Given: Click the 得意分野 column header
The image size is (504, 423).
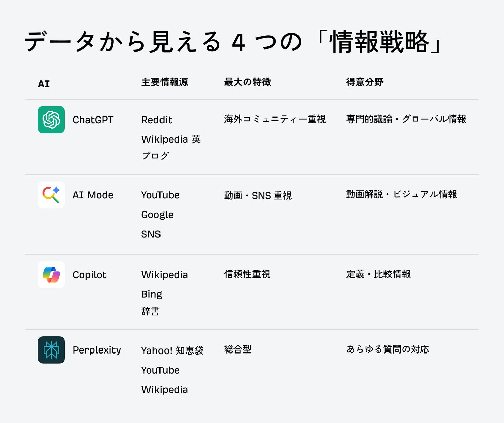Looking at the screenshot, I should (x=365, y=82).
